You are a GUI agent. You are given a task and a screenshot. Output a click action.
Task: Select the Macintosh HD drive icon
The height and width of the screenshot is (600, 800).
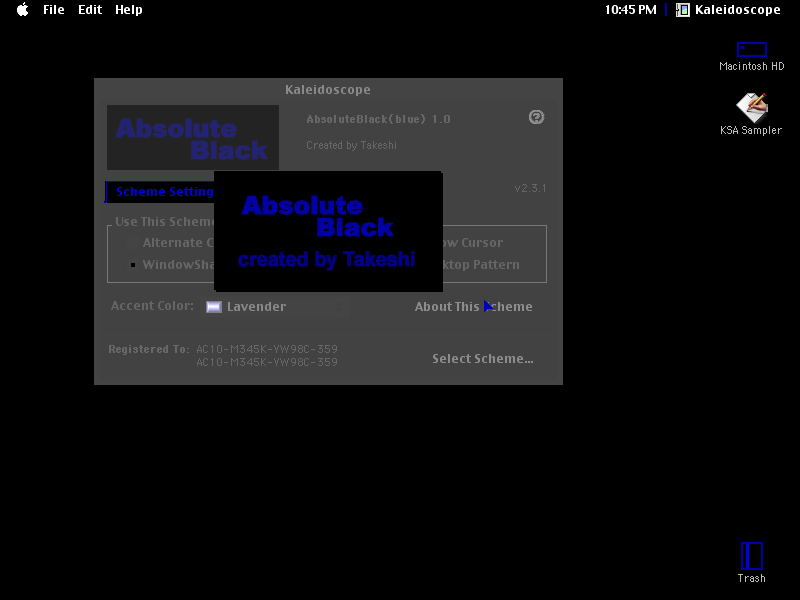coord(752,49)
